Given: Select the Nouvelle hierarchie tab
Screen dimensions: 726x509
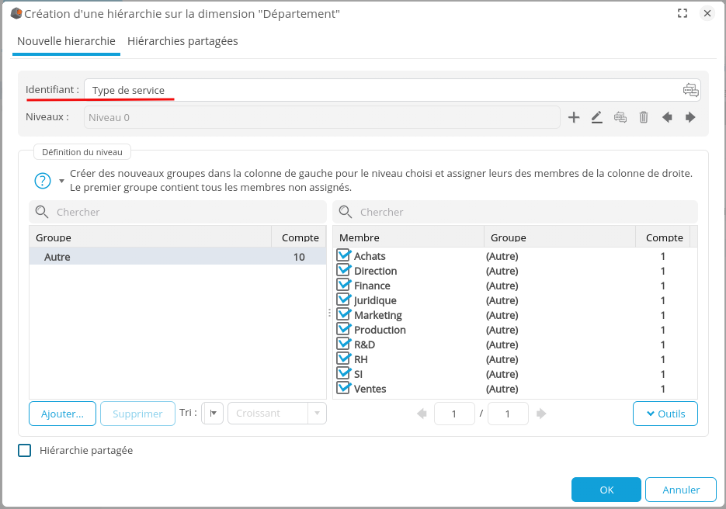Looking at the screenshot, I should coord(66,41).
